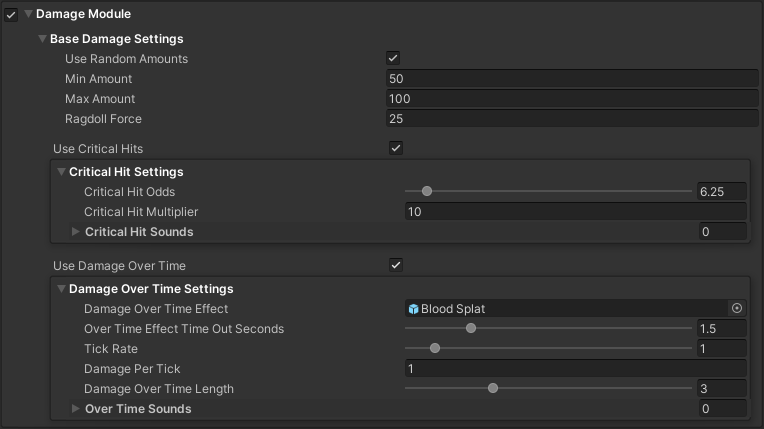Open object picker for Damage Over Time Effect
The height and width of the screenshot is (429, 764).
click(737, 309)
